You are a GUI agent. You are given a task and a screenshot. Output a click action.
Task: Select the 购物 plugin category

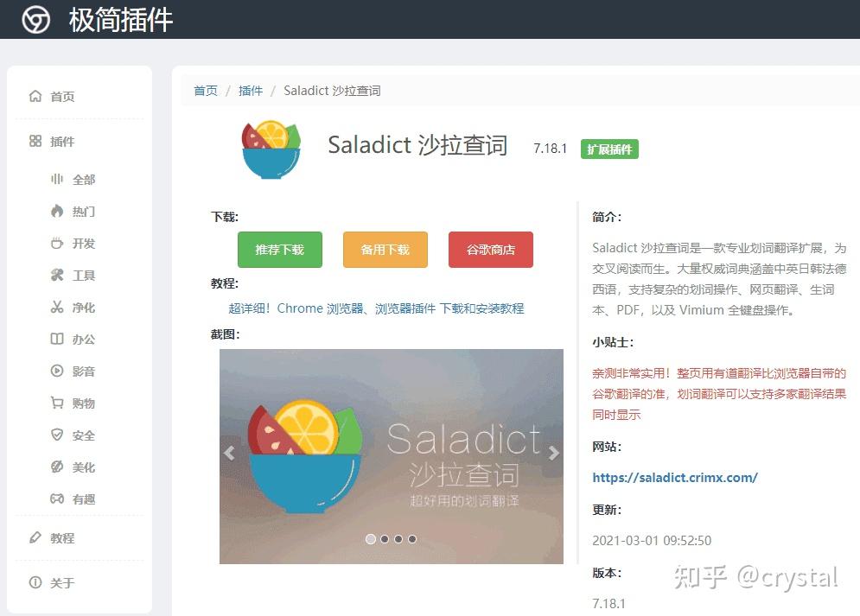click(x=84, y=403)
